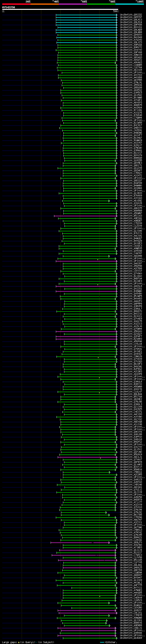Select hit label UniRef100_B6BTU4
Image resolution: width=146 pixels, height=644 pixels.
[131, 278]
